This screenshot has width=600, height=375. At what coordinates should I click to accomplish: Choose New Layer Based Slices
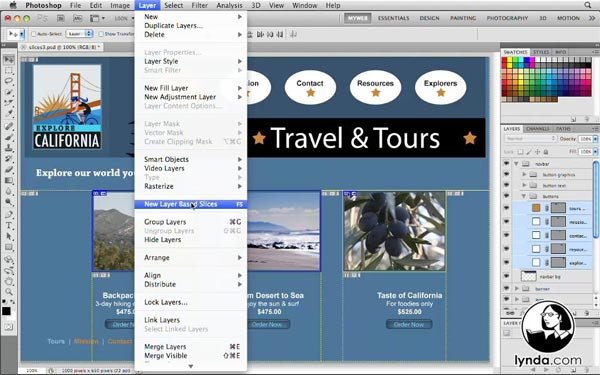click(x=191, y=204)
